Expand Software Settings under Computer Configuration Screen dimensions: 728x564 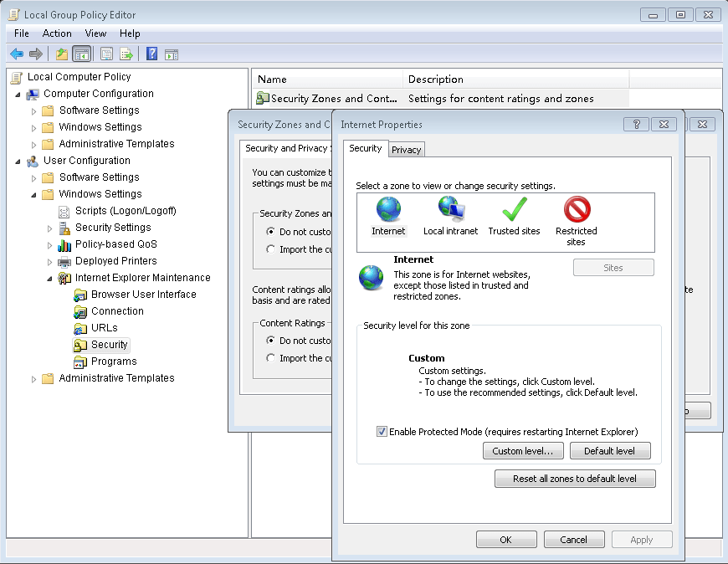point(34,111)
